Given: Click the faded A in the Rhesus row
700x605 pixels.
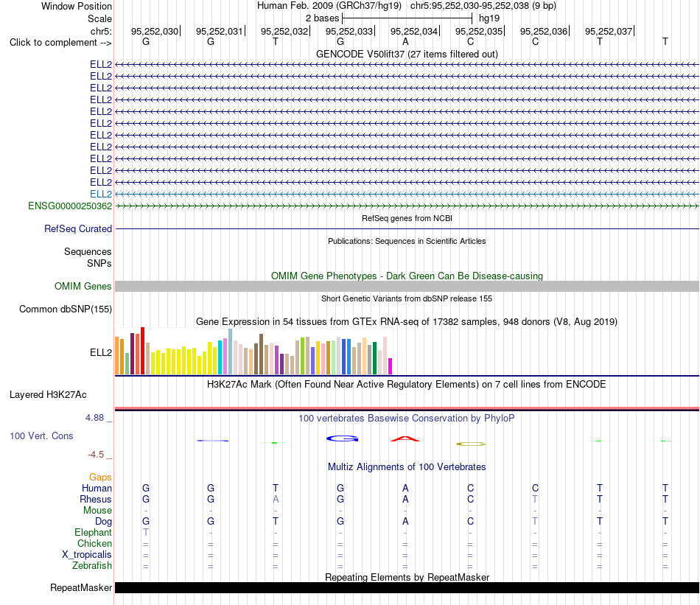Looking at the screenshot, I should [276, 499].
